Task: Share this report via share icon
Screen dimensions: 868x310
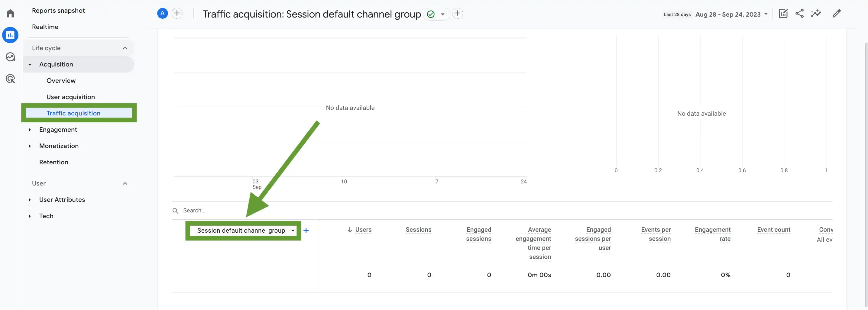Action: pyautogui.click(x=800, y=14)
